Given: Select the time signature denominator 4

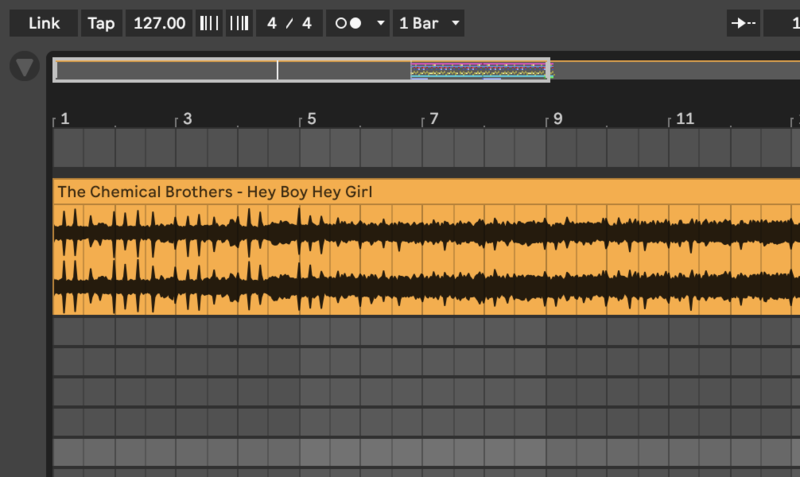Looking at the screenshot, I should [x=307, y=23].
